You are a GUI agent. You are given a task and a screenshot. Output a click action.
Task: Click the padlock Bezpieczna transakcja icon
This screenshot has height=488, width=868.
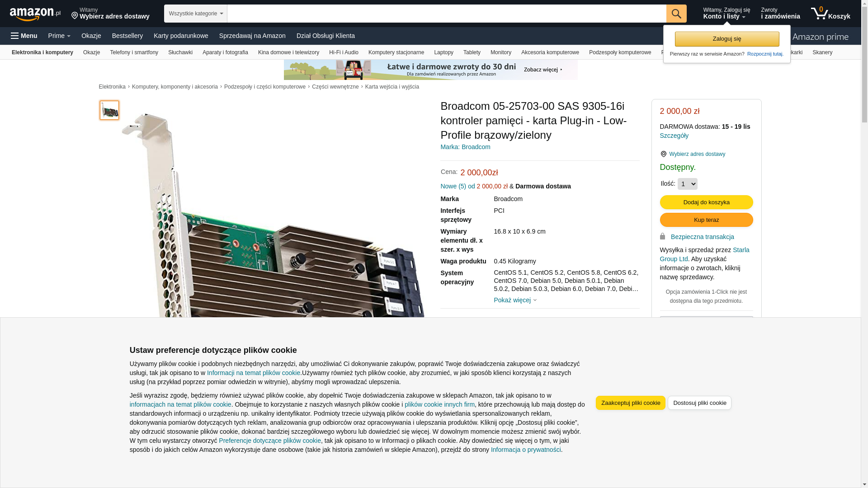pyautogui.click(x=662, y=236)
